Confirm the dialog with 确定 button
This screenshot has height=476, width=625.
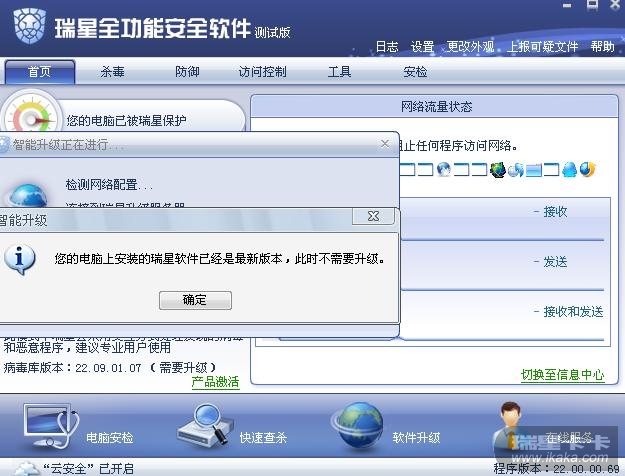point(195,300)
